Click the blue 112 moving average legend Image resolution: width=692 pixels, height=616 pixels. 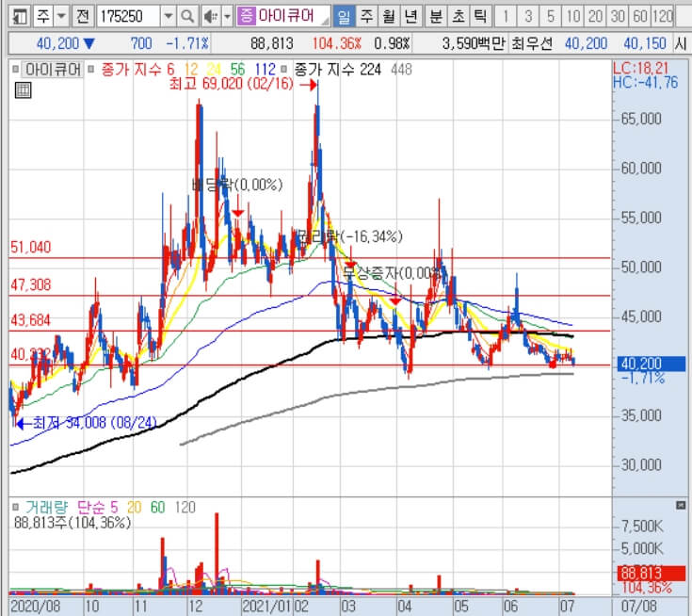tap(265, 70)
